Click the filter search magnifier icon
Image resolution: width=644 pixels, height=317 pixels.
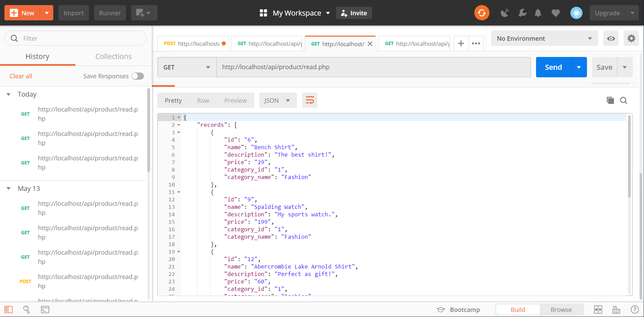[14, 38]
